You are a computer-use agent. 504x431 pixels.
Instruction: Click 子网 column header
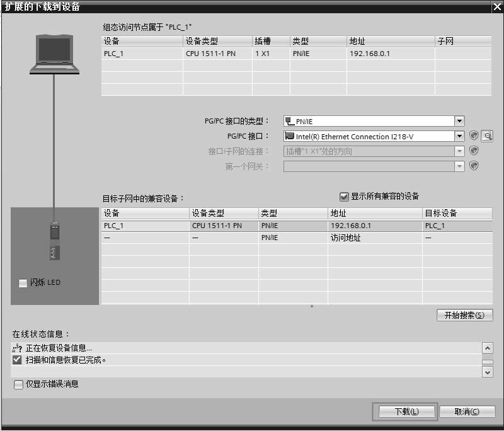point(463,41)
